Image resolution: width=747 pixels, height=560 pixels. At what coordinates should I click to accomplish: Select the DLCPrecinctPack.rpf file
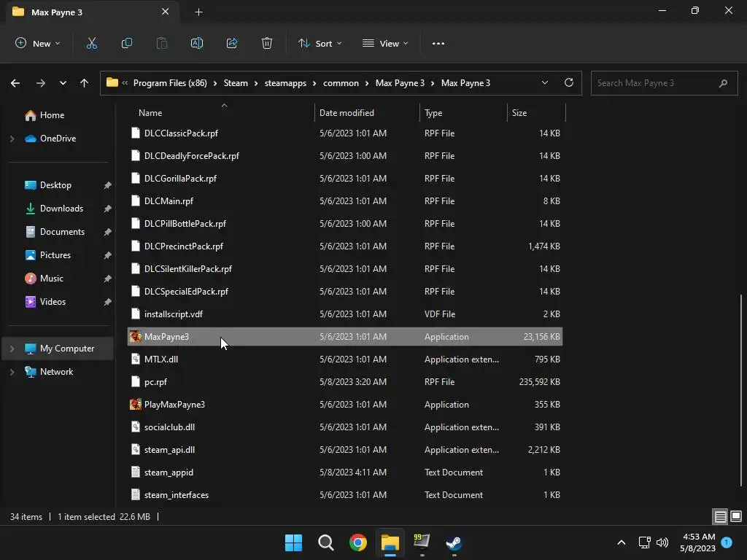pyautogui.click(x=345, y=246)
